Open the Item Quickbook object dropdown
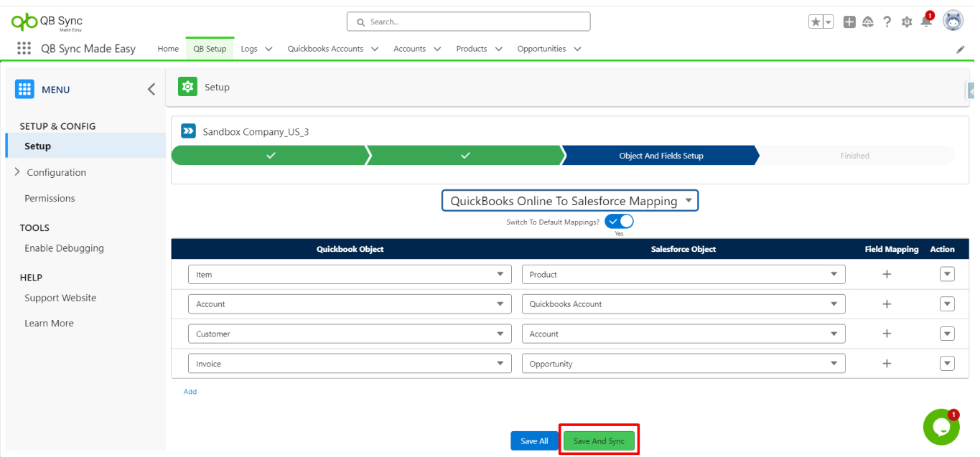 point(350,274)
